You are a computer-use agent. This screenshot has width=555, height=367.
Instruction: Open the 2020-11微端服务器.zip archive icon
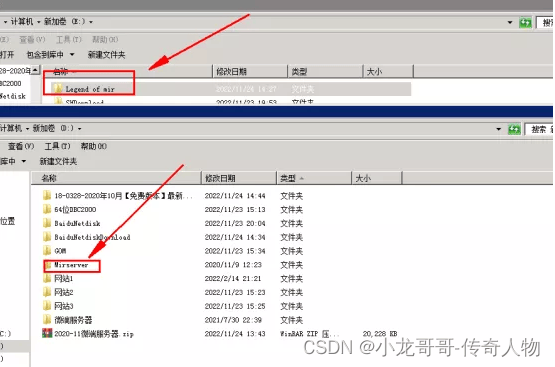pyautogui.click(x=47, y=333)
